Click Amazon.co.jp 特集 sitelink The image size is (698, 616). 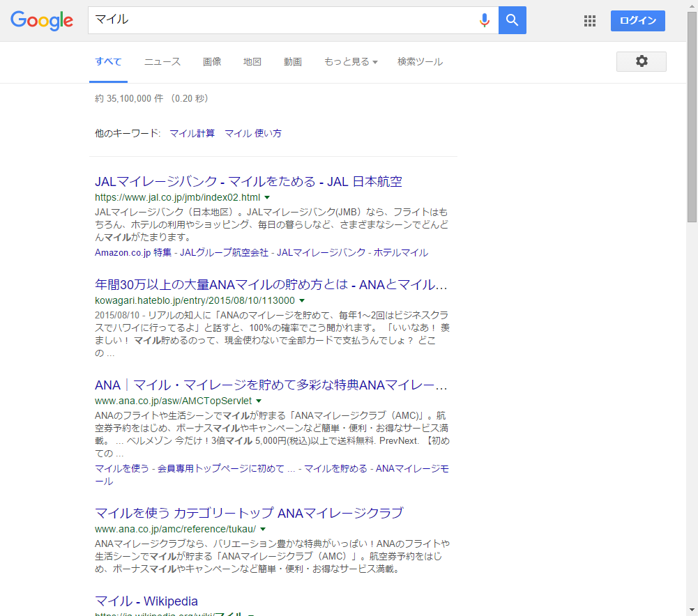click(133, 253)
